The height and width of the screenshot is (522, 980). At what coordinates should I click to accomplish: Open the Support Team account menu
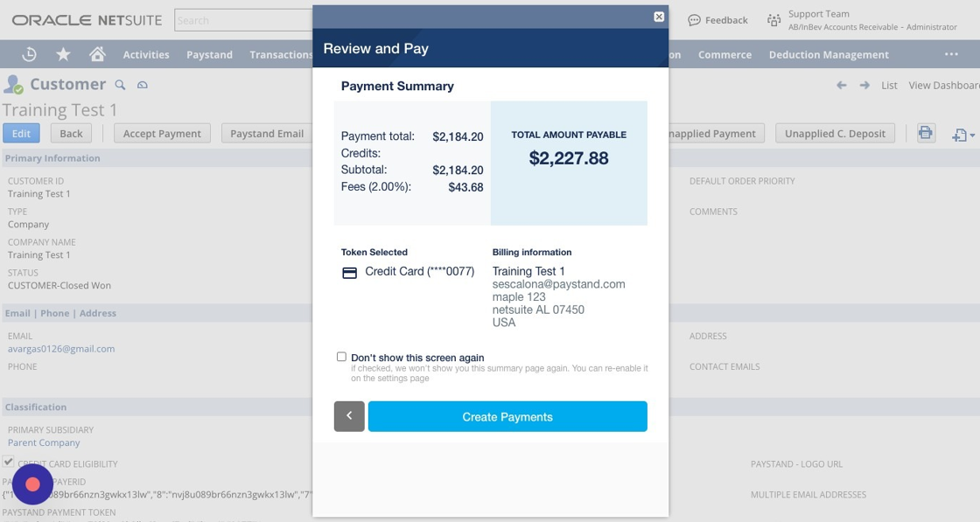[871, 20]
